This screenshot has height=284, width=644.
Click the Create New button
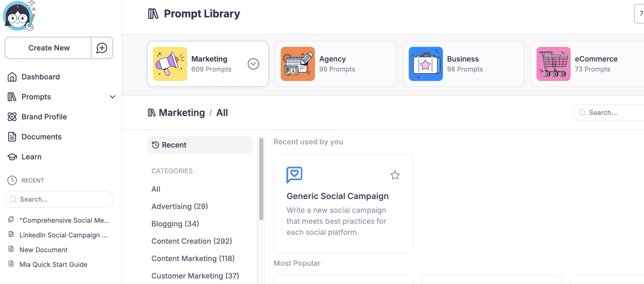tap(48, 48)
